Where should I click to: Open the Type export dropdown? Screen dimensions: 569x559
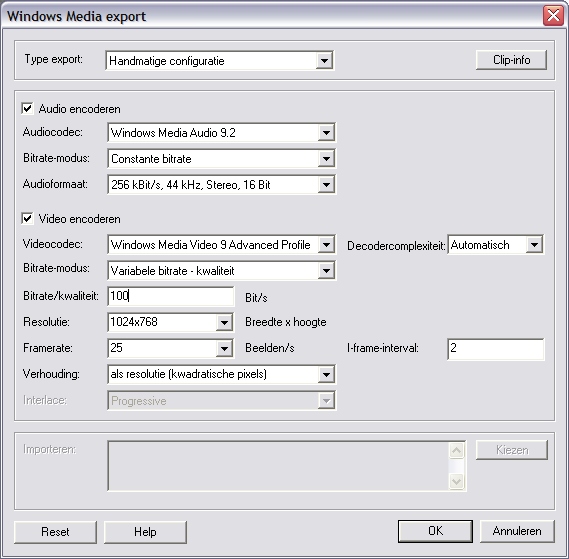(219, 61)
